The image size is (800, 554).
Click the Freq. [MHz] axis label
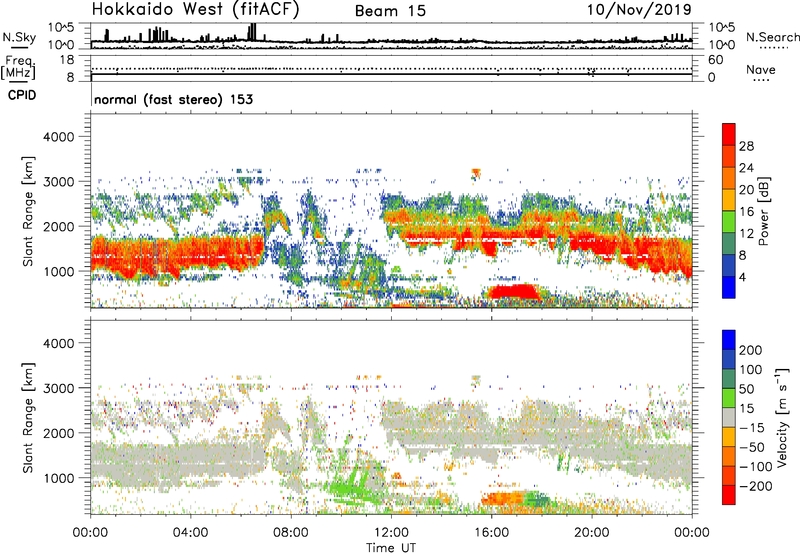tap(19, 67)
